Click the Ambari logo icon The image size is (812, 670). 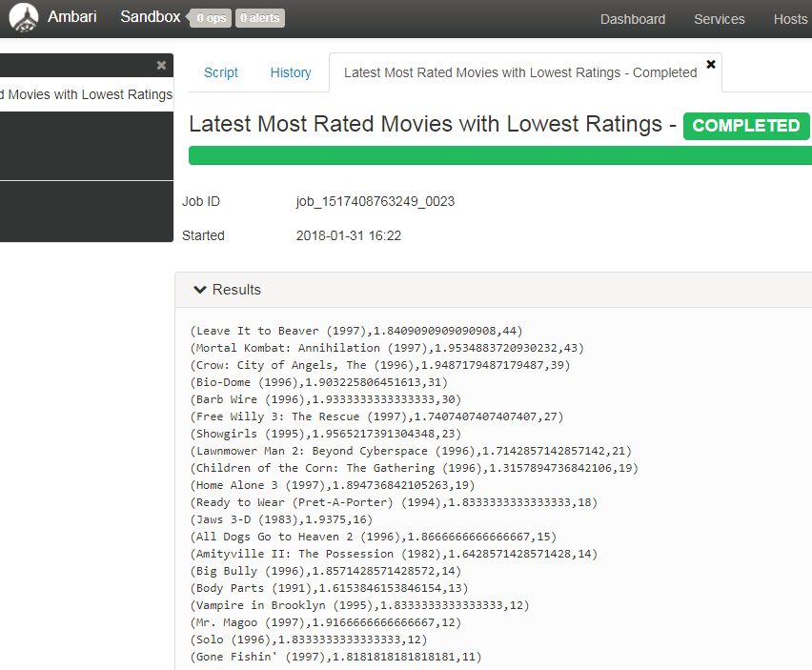[x=23, y=17]
